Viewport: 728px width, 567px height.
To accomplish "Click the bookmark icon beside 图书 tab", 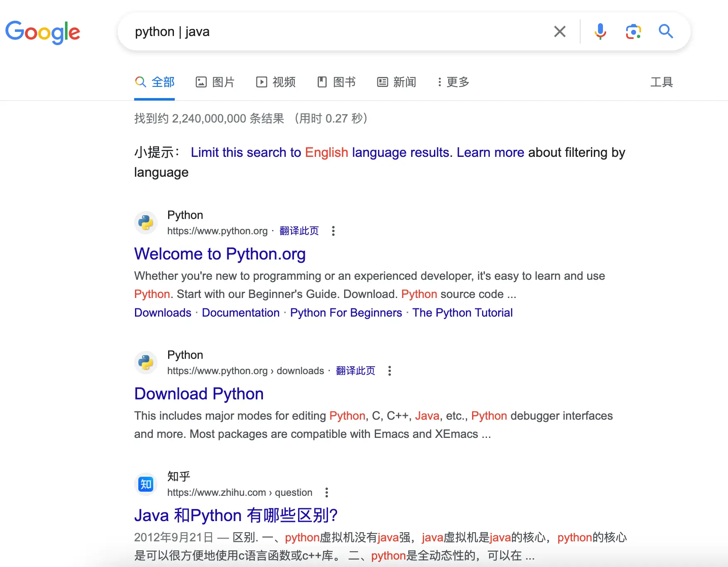I will (x=323, y=82).
